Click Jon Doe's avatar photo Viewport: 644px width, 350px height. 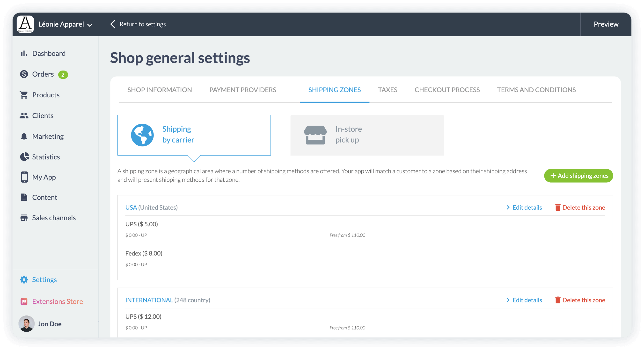[27, 323]
